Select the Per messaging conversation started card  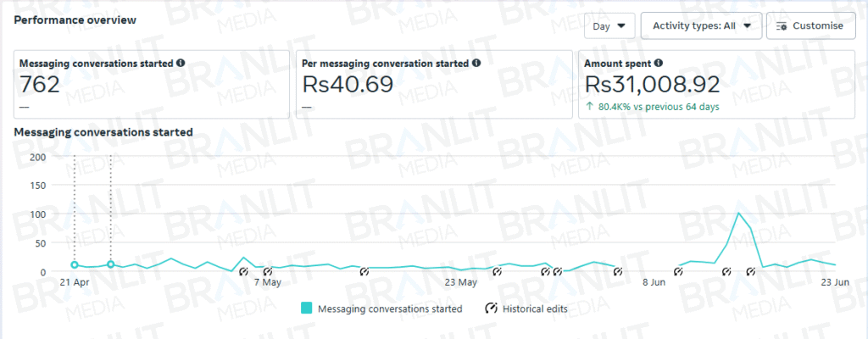[434, 83]
